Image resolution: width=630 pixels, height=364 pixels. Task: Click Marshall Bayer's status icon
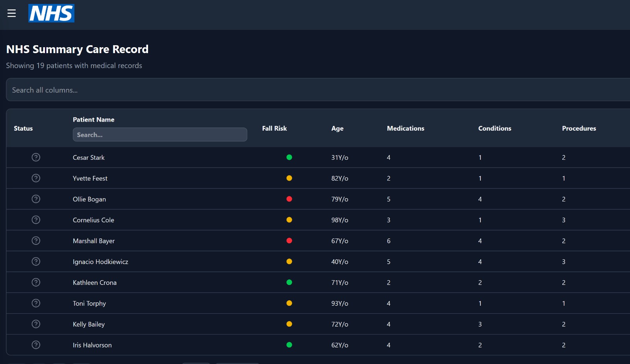point(36,241)
